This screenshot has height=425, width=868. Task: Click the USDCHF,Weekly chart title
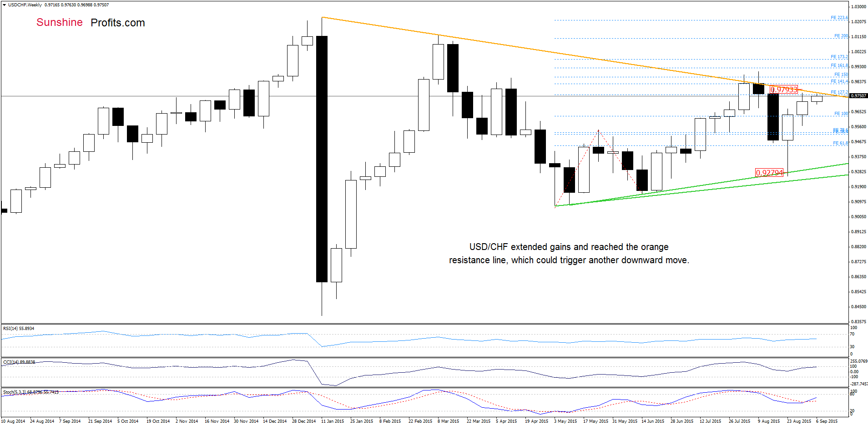[25, 5]
